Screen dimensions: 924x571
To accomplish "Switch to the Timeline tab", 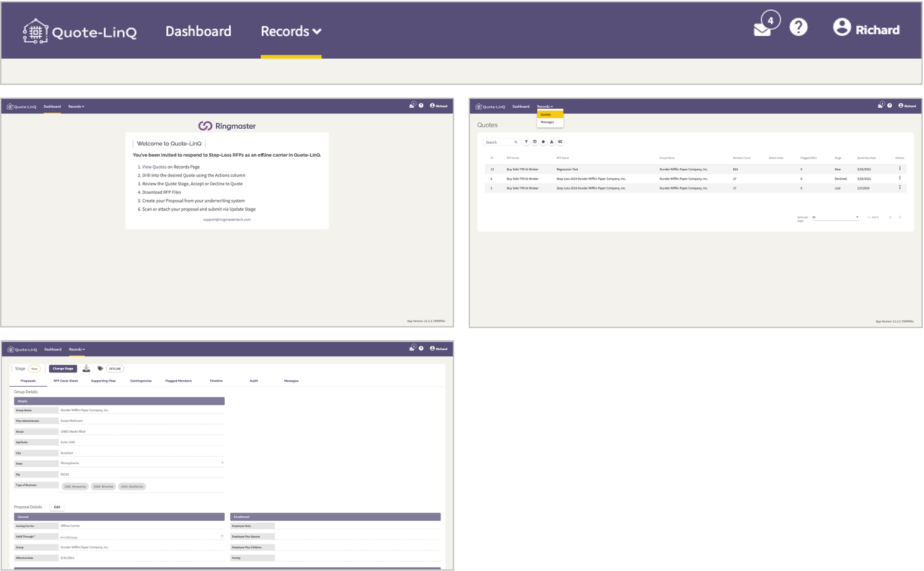I will [216, 380].
